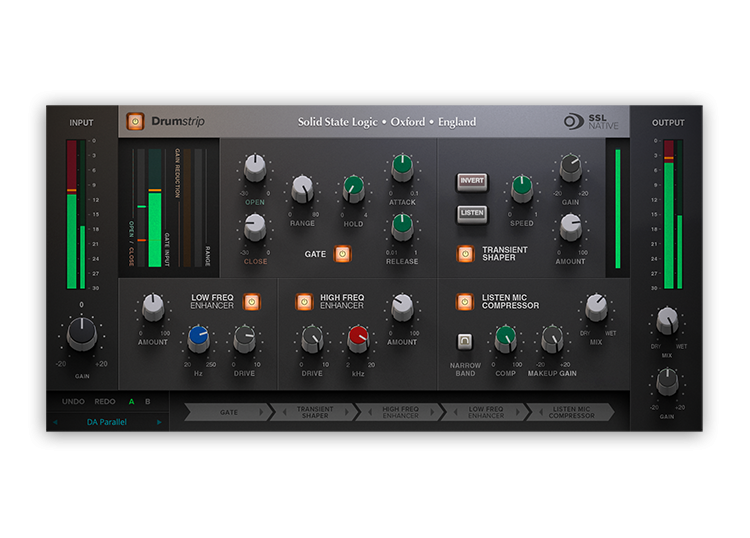The width and height of the screenshot is (750, 538).
Task: Click the Makeup Gain knob
Action: click(552, 339)
